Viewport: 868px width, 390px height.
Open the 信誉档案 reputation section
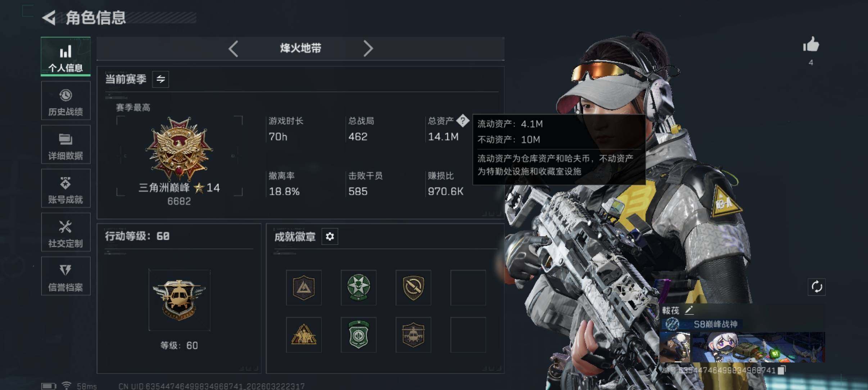pyautogui.click(x=65, y=276)
